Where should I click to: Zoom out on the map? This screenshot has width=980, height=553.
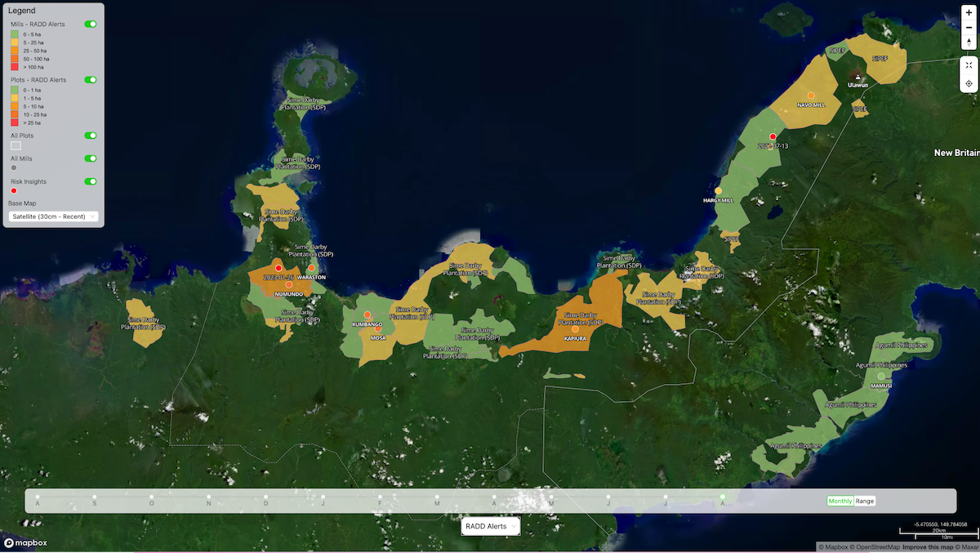969,27
